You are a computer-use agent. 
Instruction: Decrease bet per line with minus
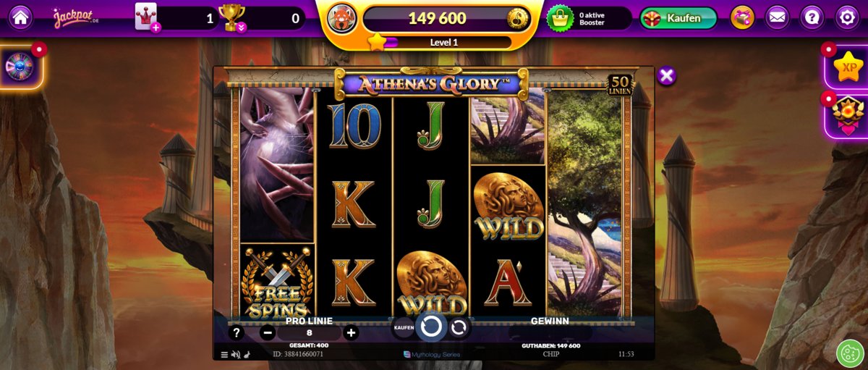click(x=268, y=333)
